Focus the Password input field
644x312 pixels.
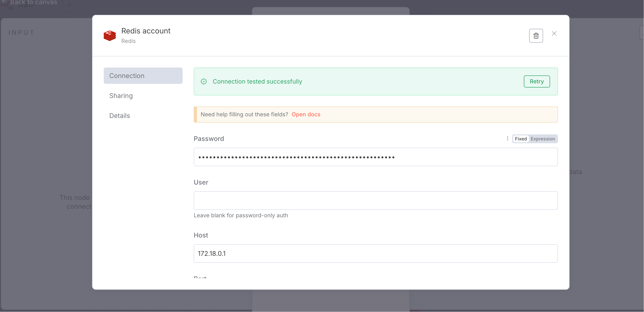pyautogui.click(x=376, y=157)
